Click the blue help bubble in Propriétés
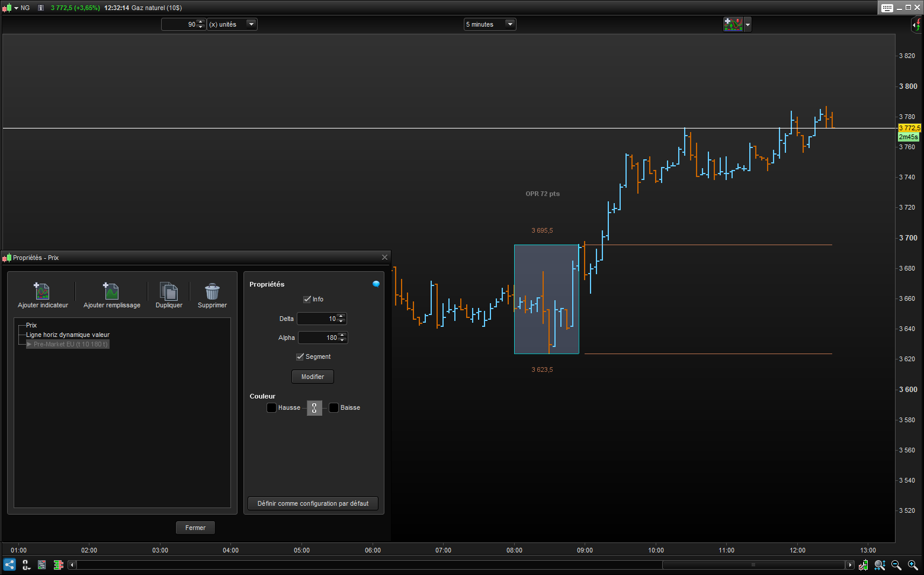This screenshot has height=575, width=924. [x=376, y=284]
